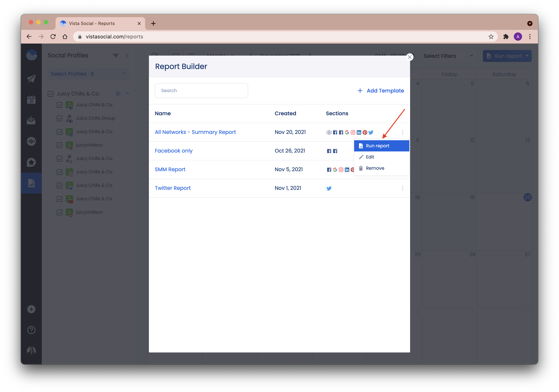
Task: Collapse the Social Profiles panel with arrow
Action: click(127, 56)
